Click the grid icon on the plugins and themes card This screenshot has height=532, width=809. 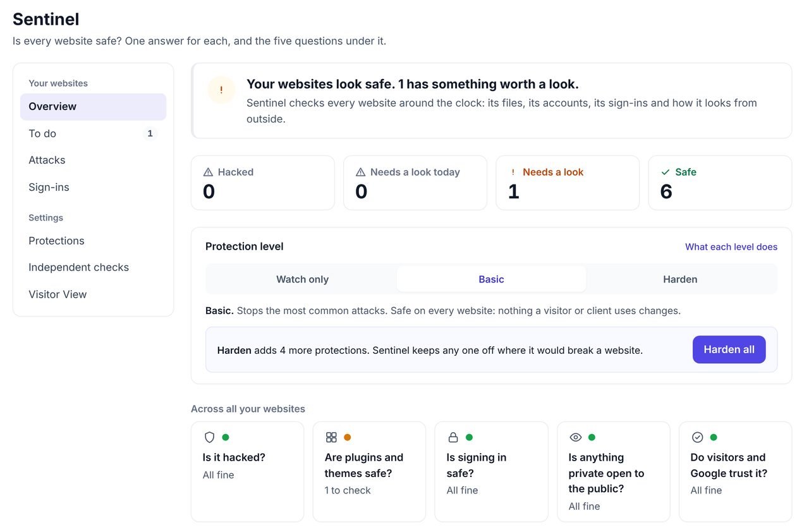click(x=331, y=437)
